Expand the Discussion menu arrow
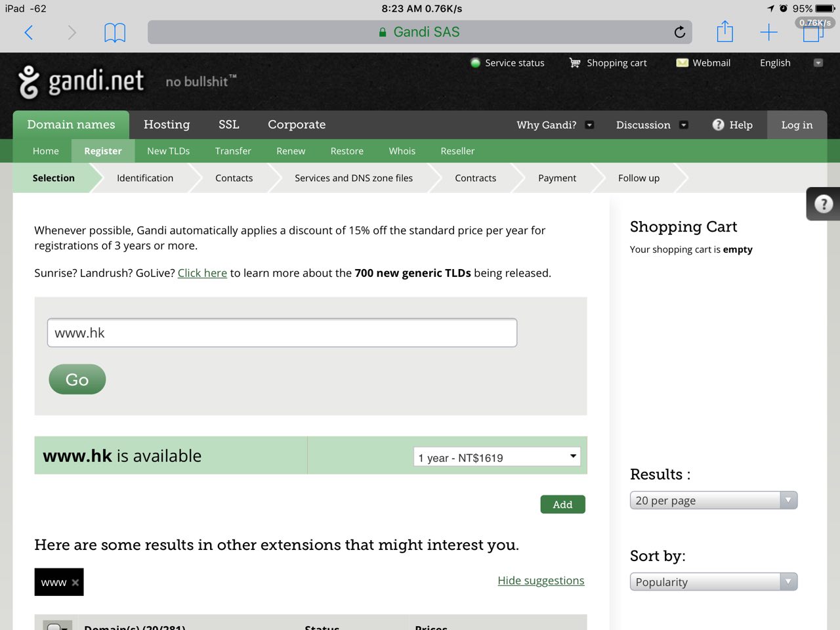Image resolution: width=840 pixels, height=630 pixels. [x=684, y=125]
